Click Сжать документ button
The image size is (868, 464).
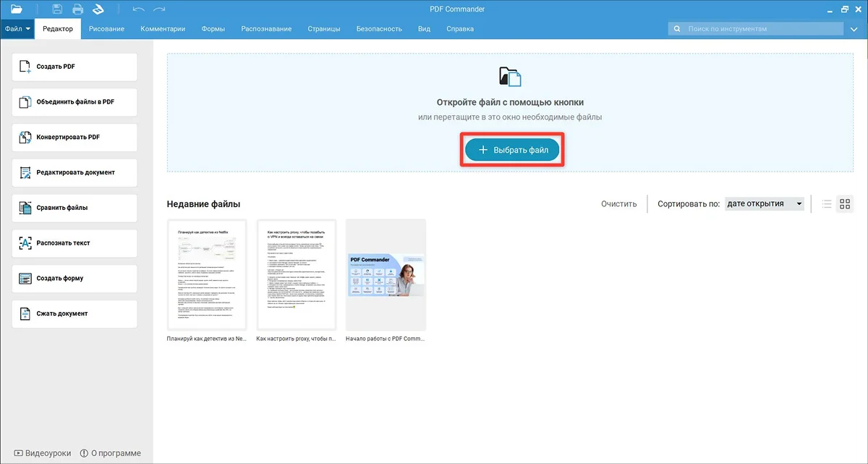(75, 313)
